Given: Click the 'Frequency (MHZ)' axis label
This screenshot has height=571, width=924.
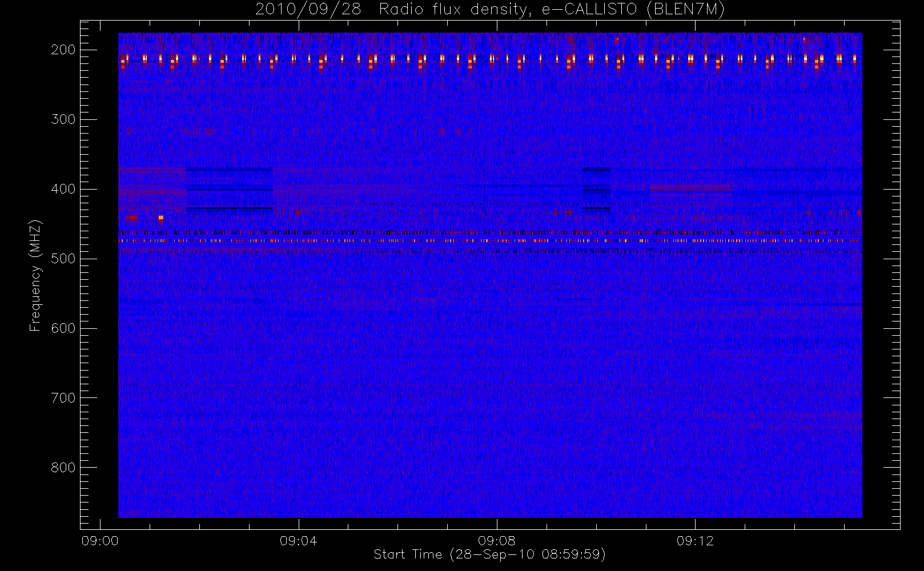Looking at the screenshot, I should tap(35, 276).
